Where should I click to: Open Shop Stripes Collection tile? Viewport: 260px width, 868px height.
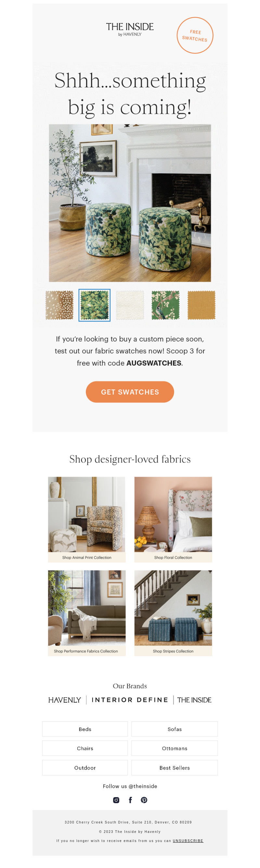[x=173, y=613]
